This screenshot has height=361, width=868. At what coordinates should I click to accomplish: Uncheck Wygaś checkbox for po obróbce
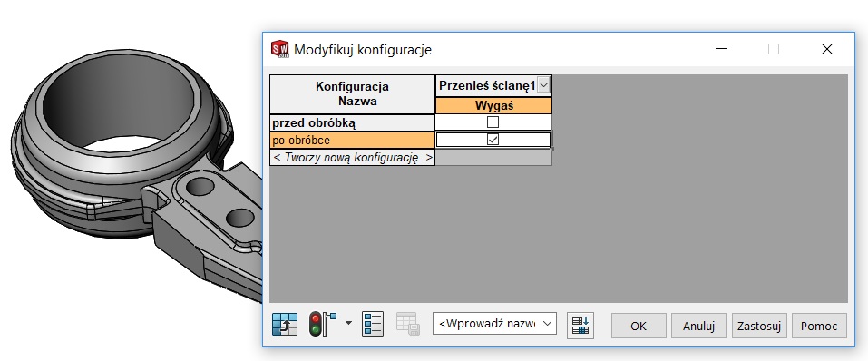(493, 140)
